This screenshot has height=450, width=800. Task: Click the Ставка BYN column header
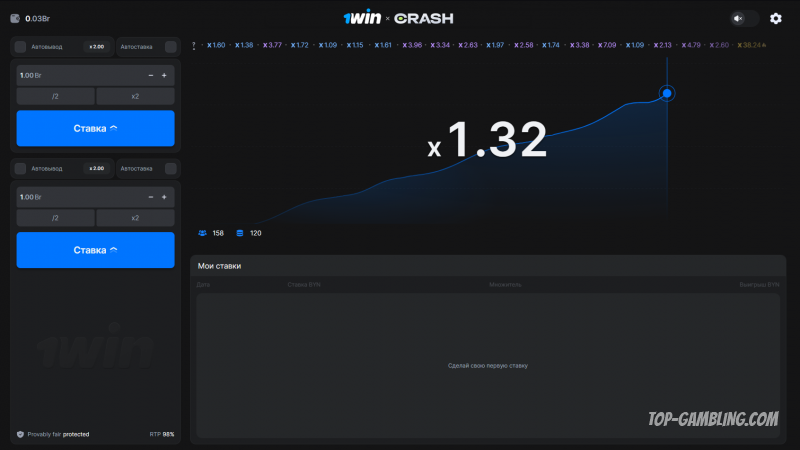pyautogui.click(x=304, y=285)
